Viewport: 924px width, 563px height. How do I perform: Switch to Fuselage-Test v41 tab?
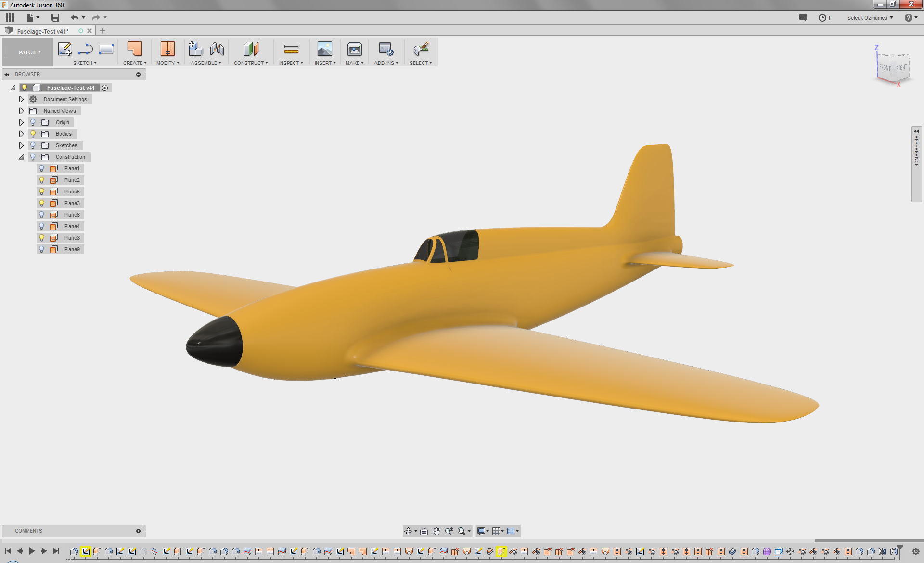43,31
